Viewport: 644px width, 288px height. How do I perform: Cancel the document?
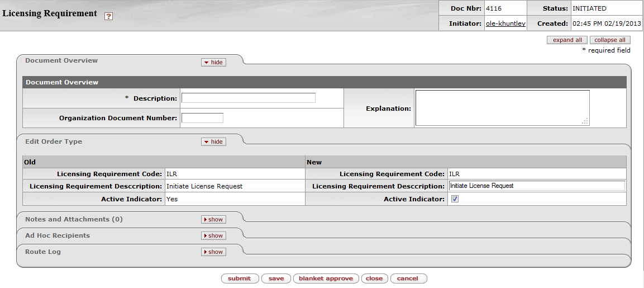(408, 278)
